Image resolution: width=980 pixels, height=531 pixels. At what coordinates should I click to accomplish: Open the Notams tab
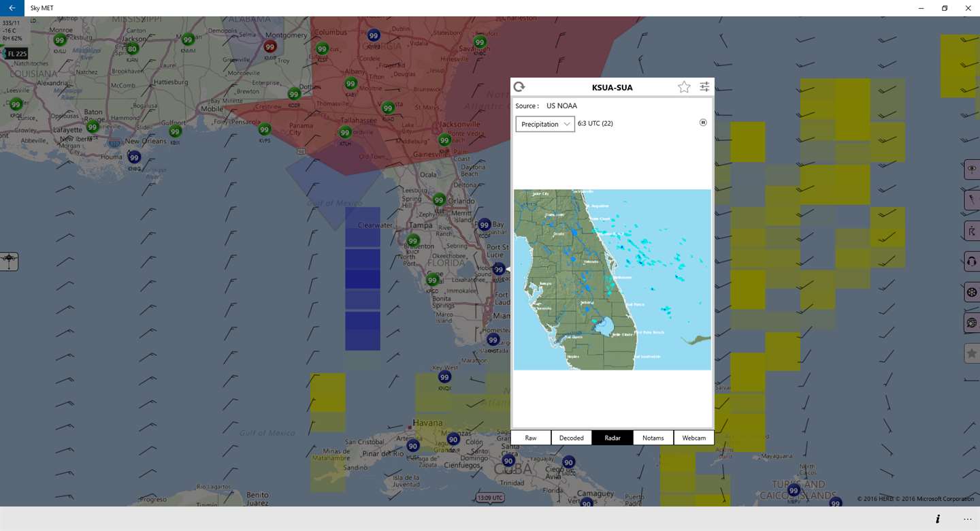pos(653,438)
